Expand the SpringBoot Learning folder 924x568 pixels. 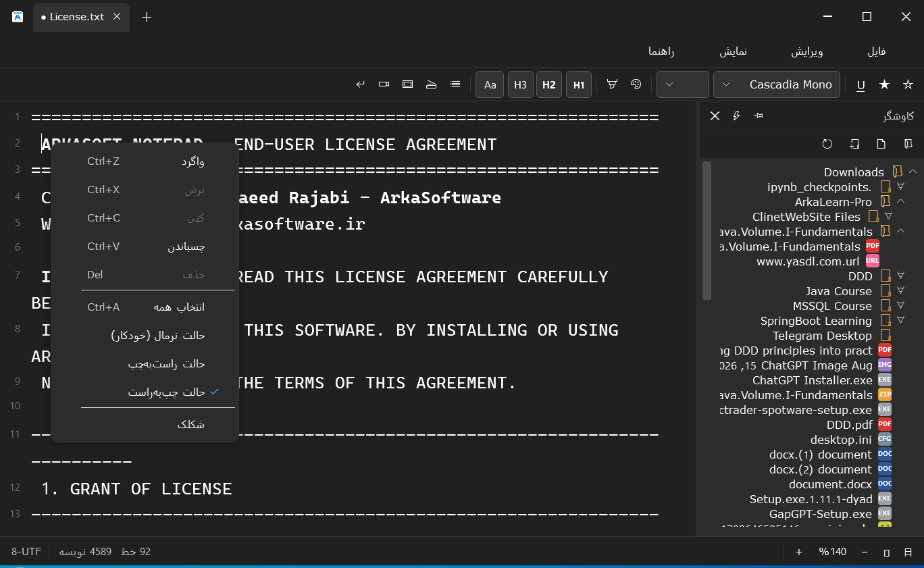coord(901,321)
